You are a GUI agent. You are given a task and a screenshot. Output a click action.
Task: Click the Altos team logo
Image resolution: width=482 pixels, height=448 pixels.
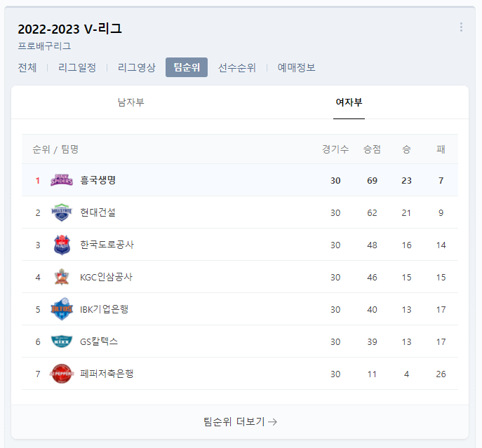coord(62,309)
